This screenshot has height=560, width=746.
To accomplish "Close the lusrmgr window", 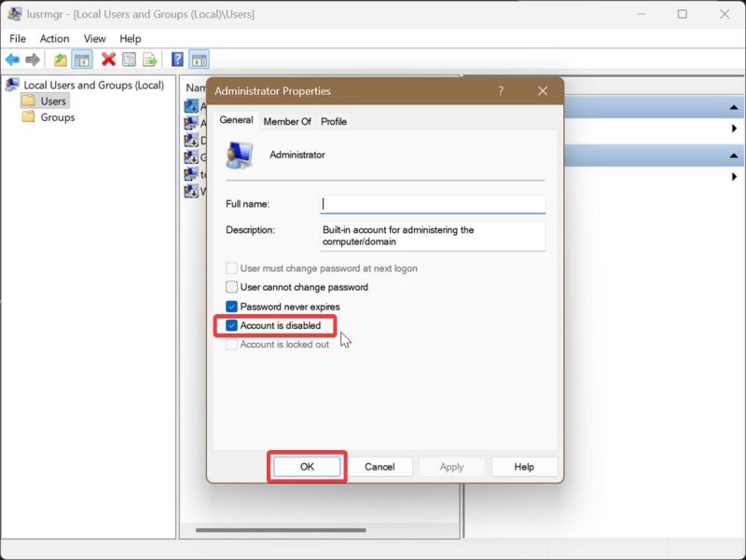I will [725, 14].
